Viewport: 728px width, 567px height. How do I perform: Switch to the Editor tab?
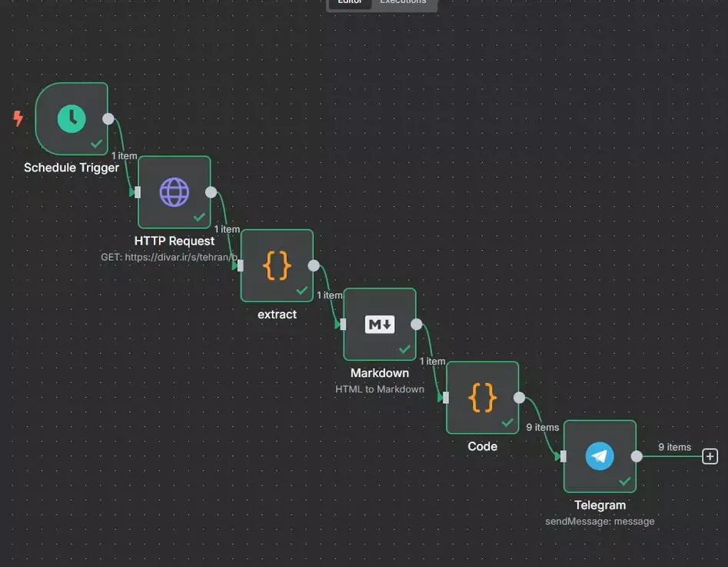click(350, 2)
